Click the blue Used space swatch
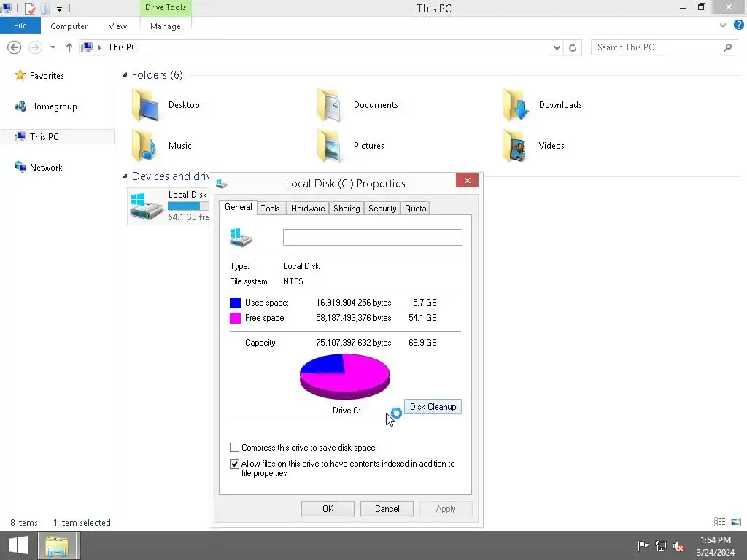This screenshot has height=560, width=747. (x=236, y=303)
